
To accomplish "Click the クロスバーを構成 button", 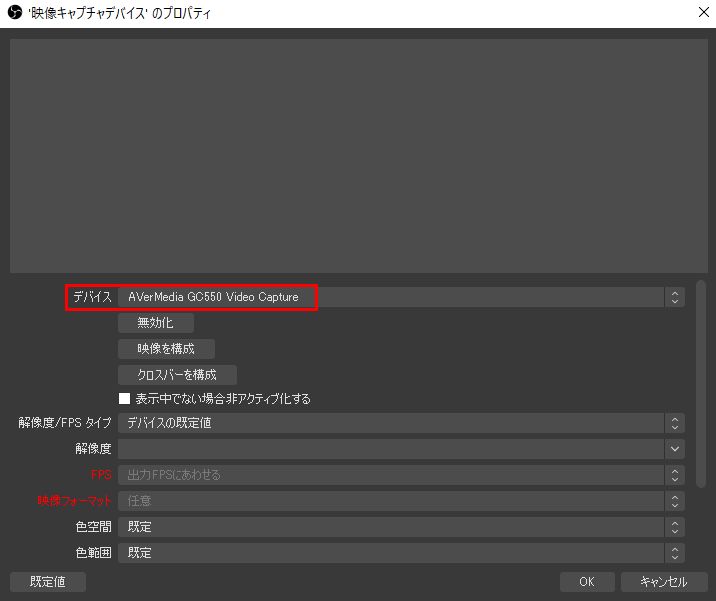I will point(177,375).
